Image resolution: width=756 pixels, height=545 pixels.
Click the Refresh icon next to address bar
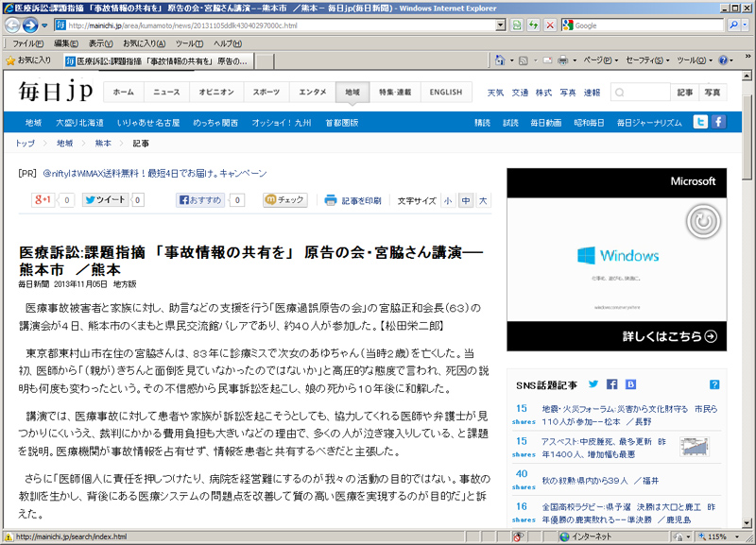coord(533,26)
